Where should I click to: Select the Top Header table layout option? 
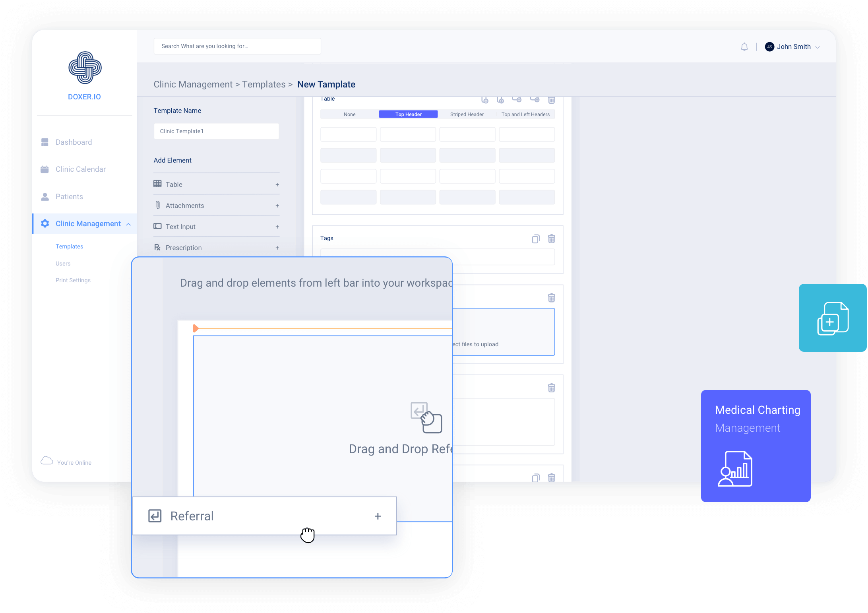click(x=408, y=114)
